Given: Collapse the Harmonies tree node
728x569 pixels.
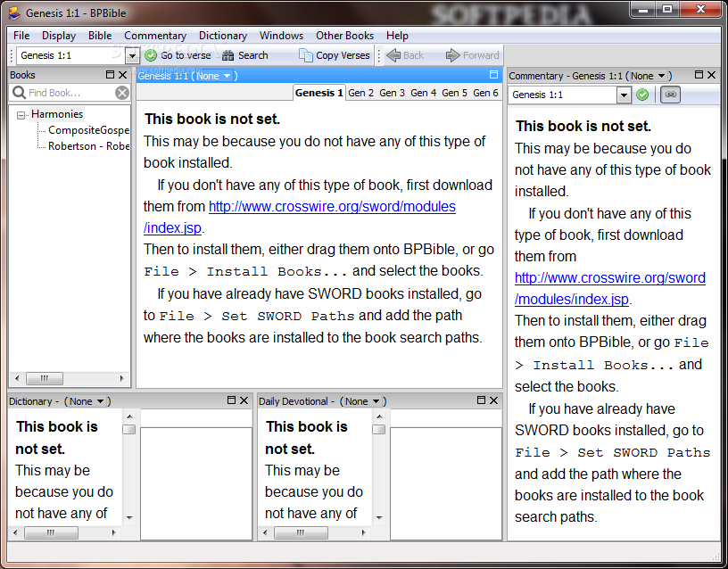Looking at the screenshot, I should point(21,115).
